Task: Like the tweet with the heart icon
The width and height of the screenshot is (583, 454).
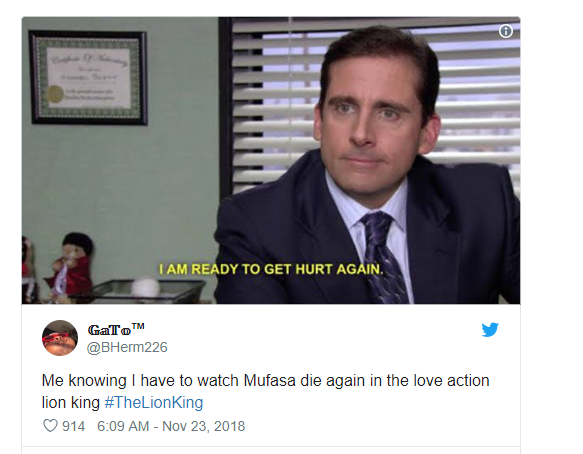Action: pyautogui.click(x=50, y=426)
